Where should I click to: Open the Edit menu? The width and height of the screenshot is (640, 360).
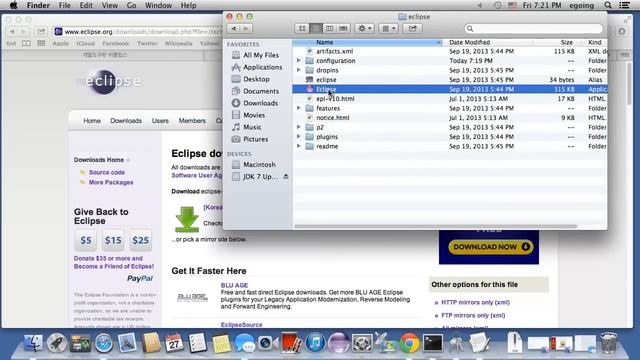click(86, 5)
